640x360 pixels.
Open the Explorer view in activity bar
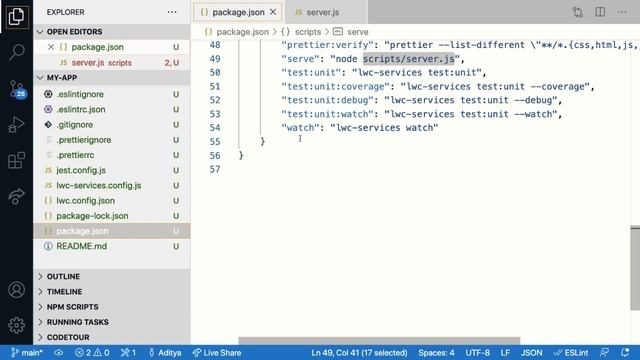coord(16,16)
